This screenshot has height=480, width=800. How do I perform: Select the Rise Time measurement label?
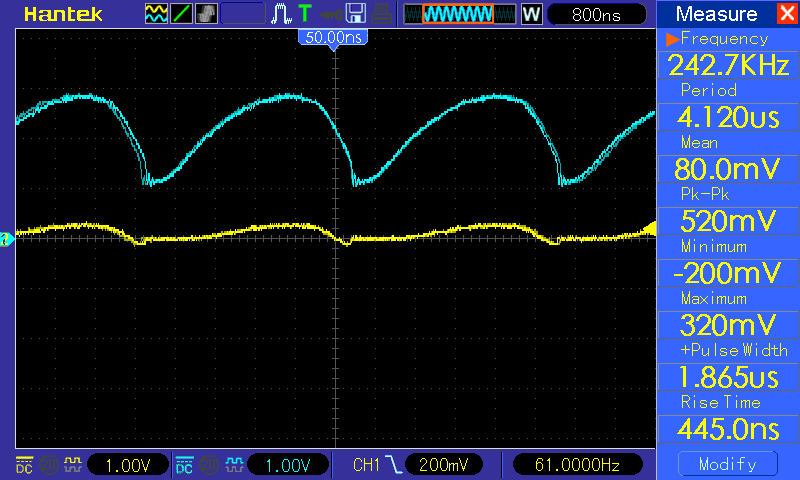pos(720,402)
